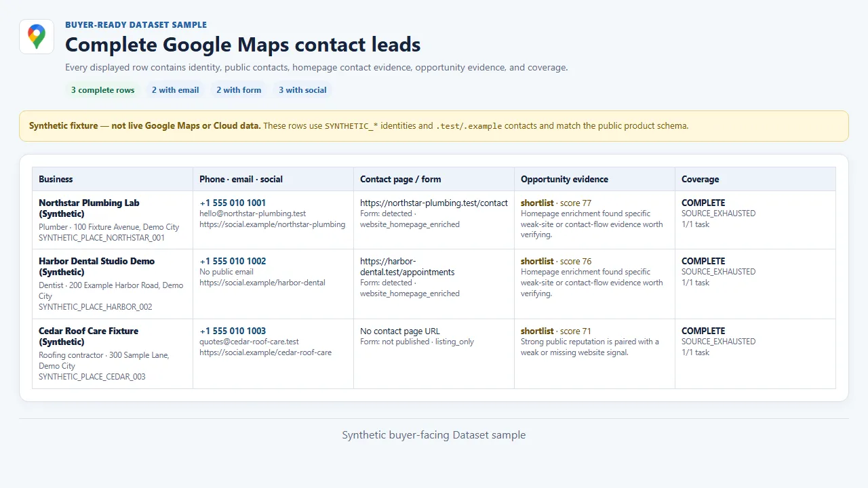
Task: Select Northstar Plumbing Lab business name
Action: (x=89, y=208)
